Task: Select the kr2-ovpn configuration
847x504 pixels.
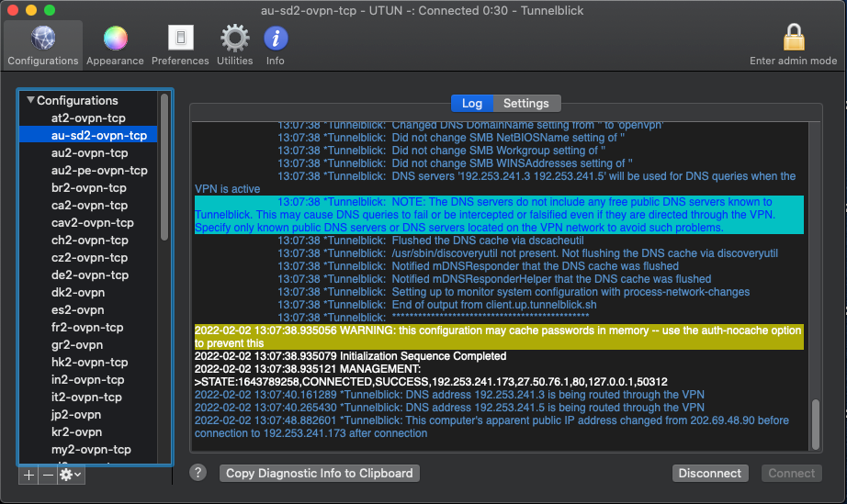Action: 88,431
